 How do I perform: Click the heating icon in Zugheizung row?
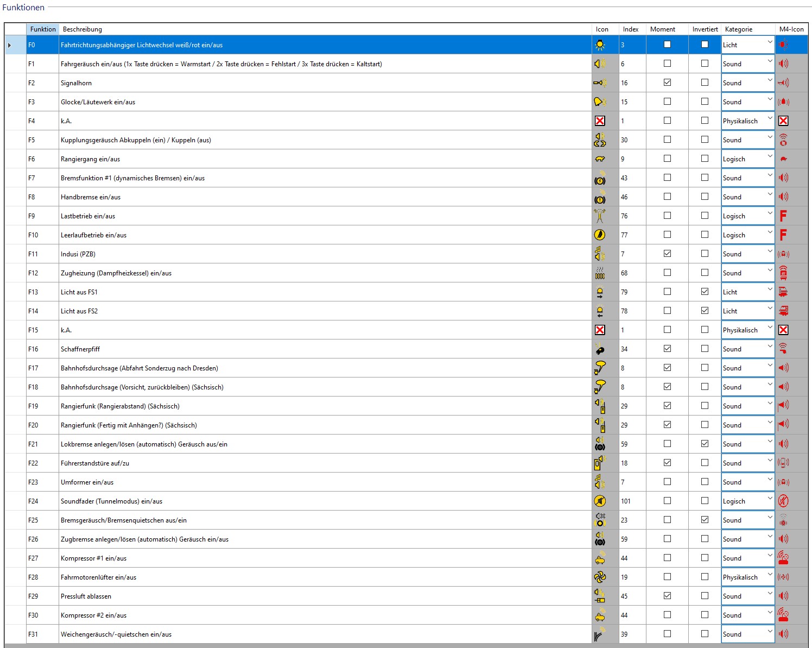tap(600, 273)
